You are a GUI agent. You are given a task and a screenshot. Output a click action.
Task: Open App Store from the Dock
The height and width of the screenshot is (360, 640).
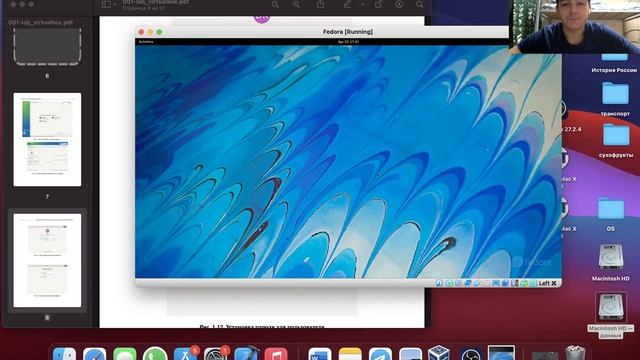click(x=185, y=354)
